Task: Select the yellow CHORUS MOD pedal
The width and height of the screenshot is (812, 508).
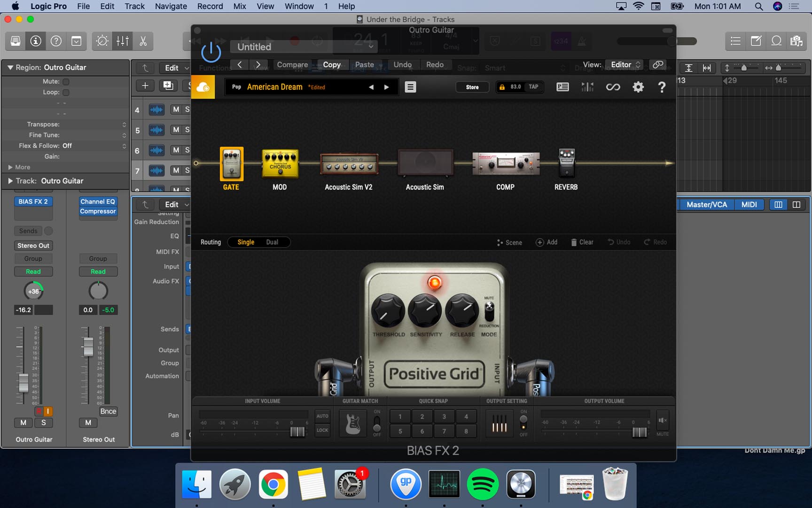Action: click(x=280, y=164)
